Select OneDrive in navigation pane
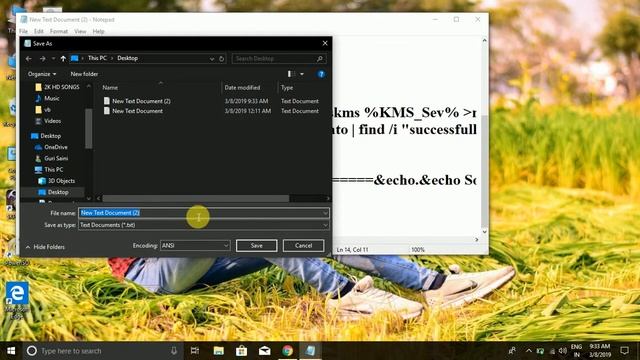 point(51,147)
